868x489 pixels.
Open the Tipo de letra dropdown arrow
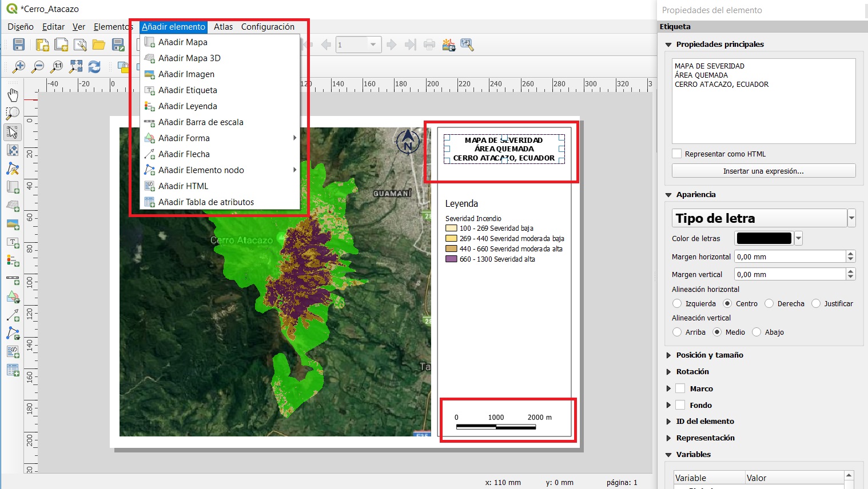coord(851,218)
